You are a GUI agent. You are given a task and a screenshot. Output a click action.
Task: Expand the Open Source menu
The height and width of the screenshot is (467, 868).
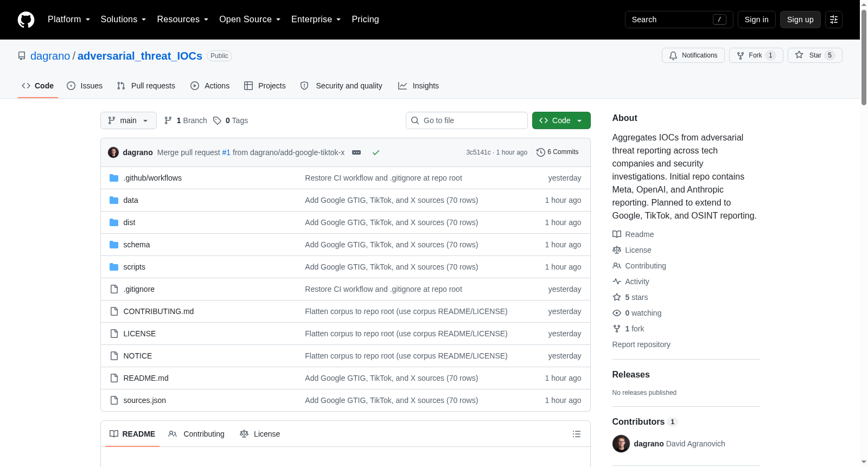[x=250, y=20]
